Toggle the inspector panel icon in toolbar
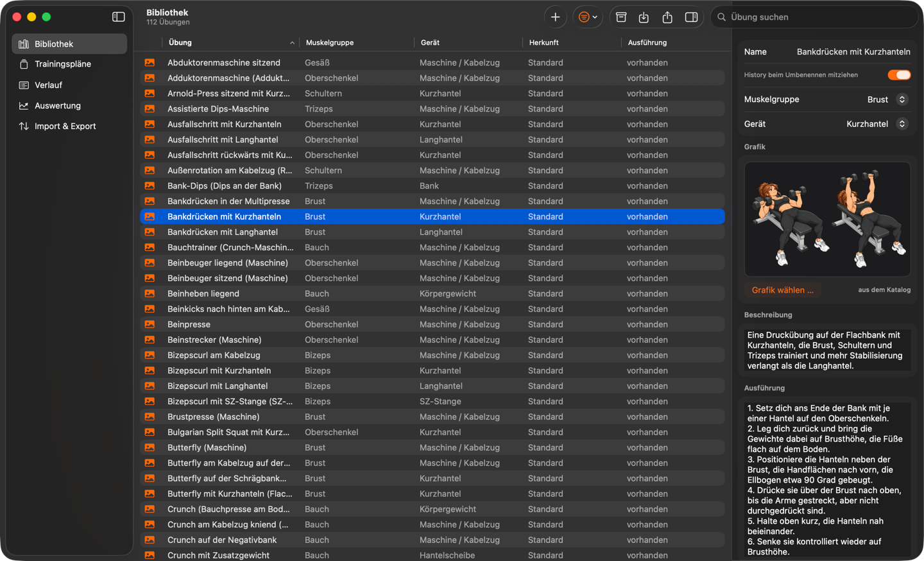This screenshot has height=561, width=924. (691, 17)
